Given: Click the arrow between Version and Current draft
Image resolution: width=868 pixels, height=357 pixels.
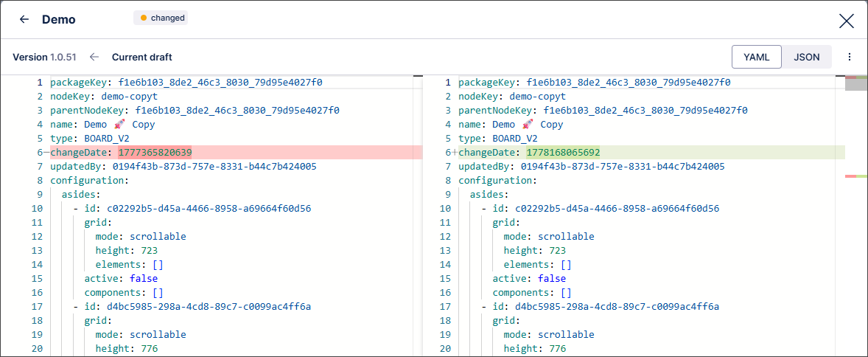Looking at the screenshot, I should coord(94,57).
